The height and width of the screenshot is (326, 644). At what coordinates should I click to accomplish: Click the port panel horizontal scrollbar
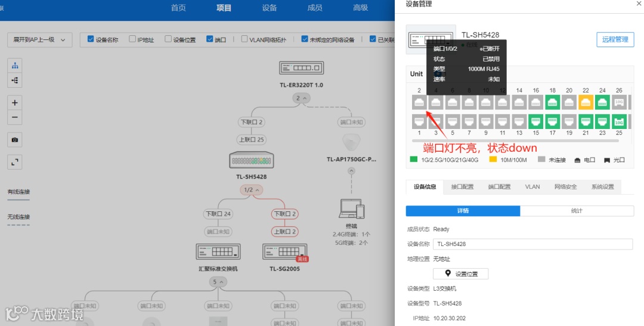pyautogui.click(x=515, y=140)
